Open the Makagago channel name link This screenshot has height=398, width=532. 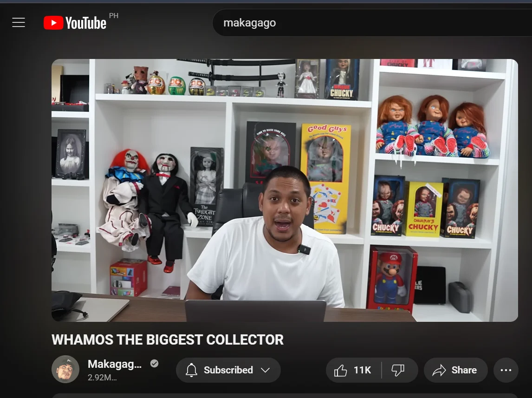(x=115, y=364)
